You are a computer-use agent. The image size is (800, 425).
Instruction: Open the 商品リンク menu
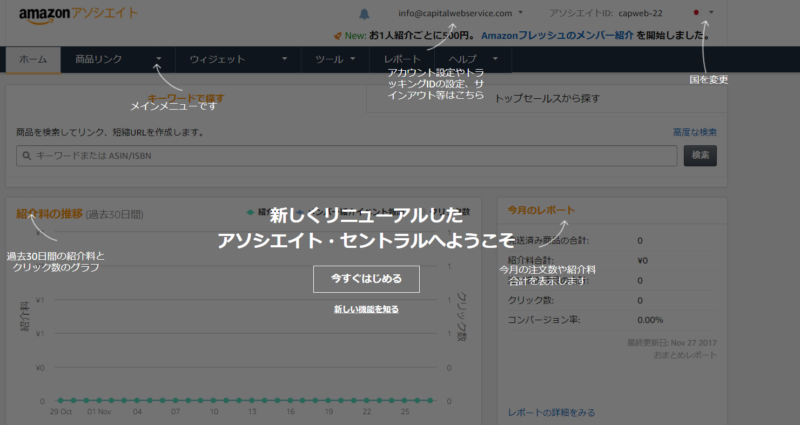coord(98,59)
